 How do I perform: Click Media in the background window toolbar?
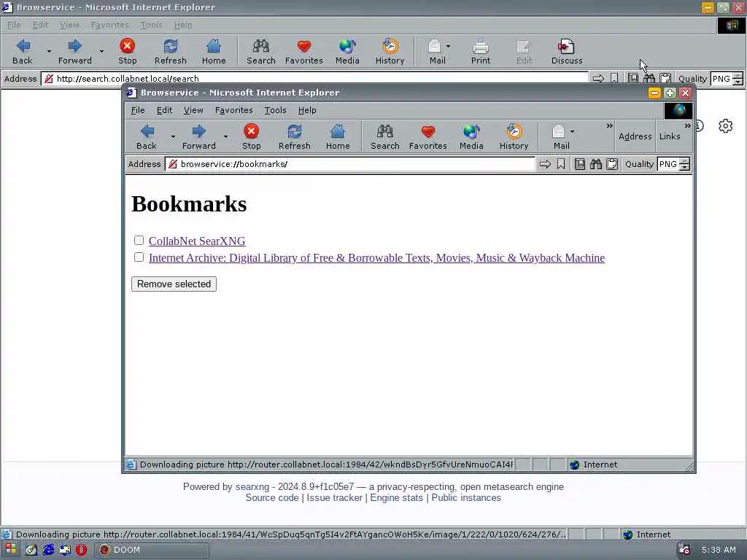point(347,52)
